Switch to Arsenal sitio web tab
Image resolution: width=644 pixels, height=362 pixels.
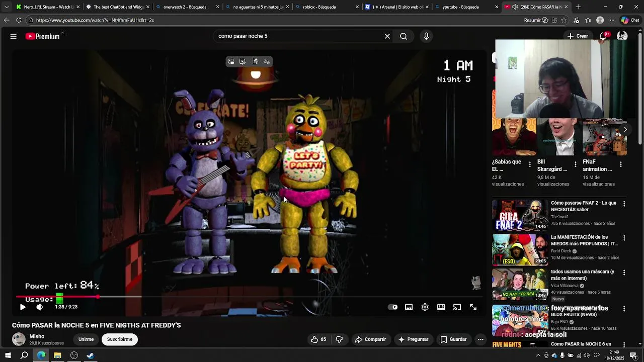[396, 7]
